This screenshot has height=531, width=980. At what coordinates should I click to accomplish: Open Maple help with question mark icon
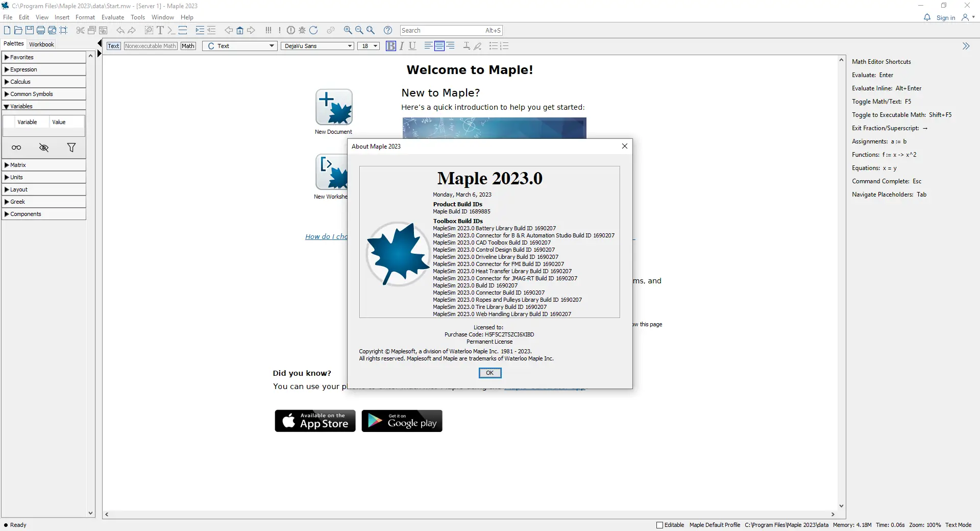tap(388, 31)
